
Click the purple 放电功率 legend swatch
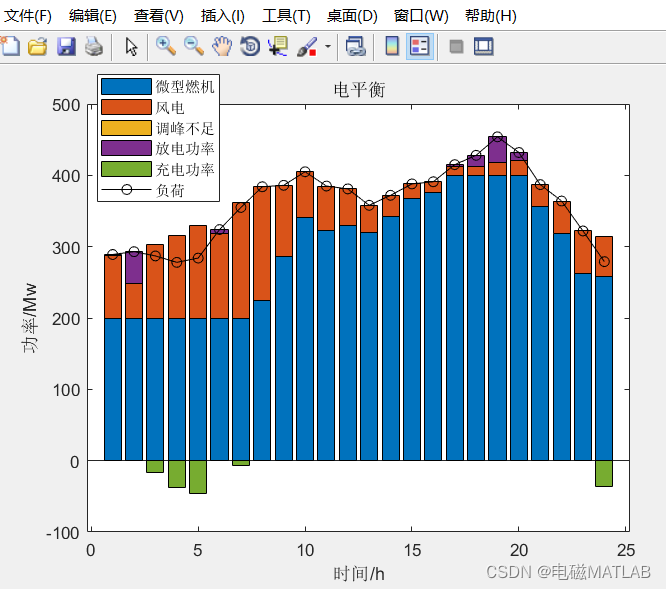tap(126, 148)
